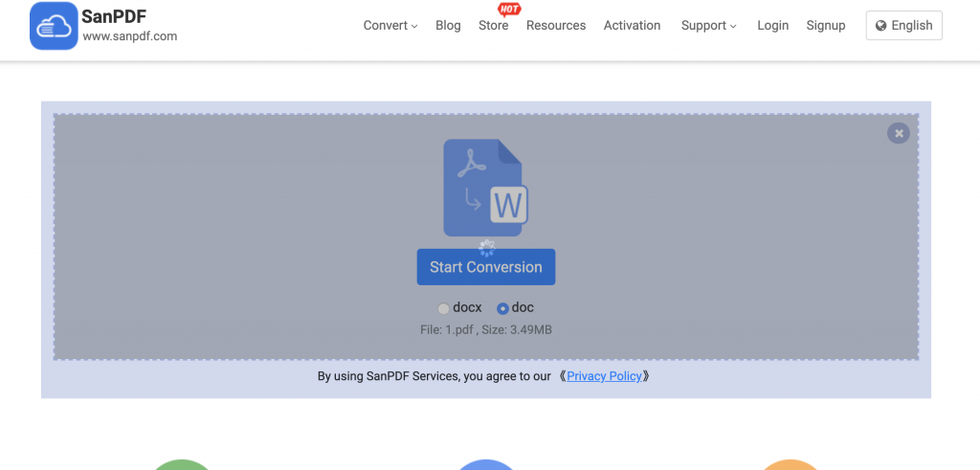Open the Blog page
The image size is (980, 470).
click(448, 26)
